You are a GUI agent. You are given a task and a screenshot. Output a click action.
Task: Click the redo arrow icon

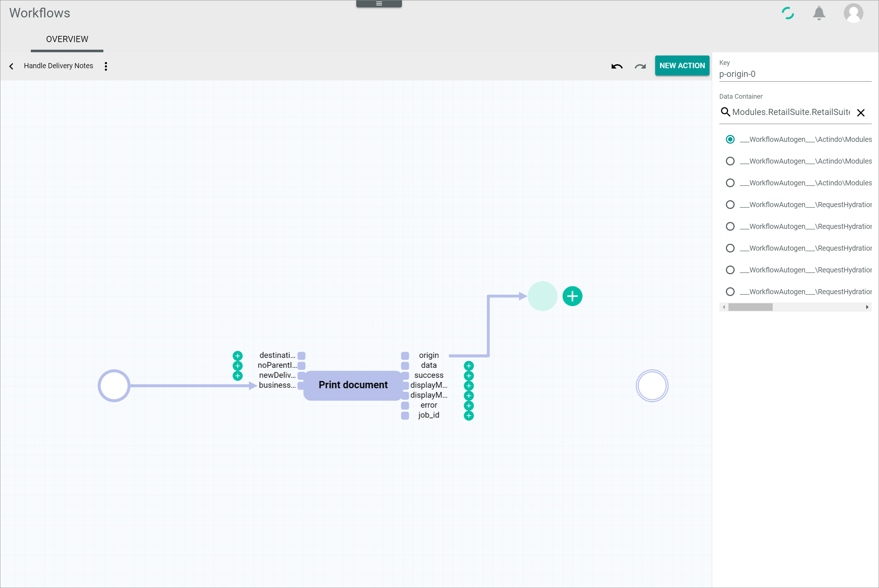[x=640, y=66]
